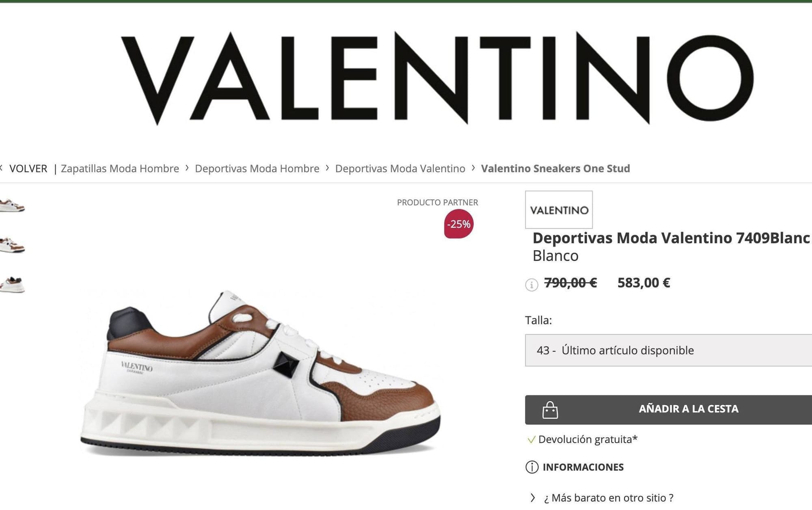The height and width of the screenshot is (510, 812).
Task: Click the VOLVER back link
Action: click(x=28, y=169)
